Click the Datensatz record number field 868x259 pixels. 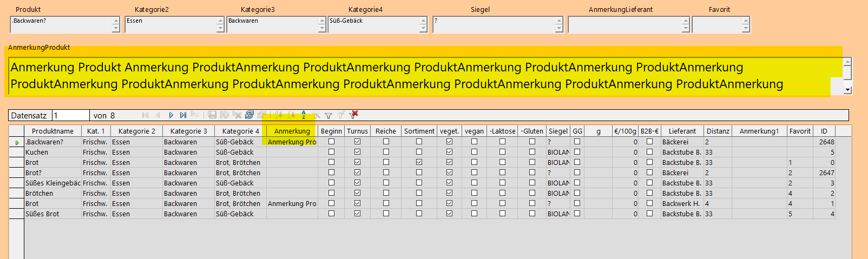70,115
